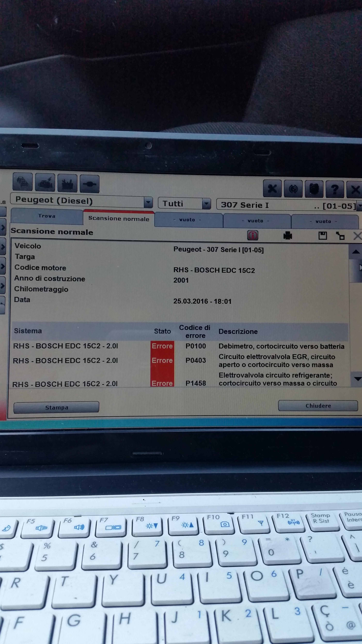
Task: Open the Peugeot (Diesel) make dropdown
Action: tap(148, 202)
